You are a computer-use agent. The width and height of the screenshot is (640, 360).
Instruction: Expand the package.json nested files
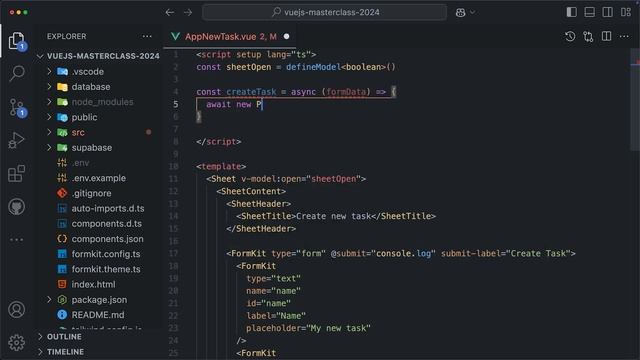49,300
